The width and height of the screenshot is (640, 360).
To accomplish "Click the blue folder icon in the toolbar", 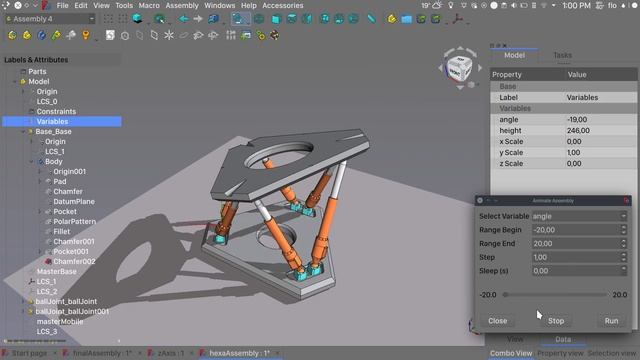I will pos(407,19).
